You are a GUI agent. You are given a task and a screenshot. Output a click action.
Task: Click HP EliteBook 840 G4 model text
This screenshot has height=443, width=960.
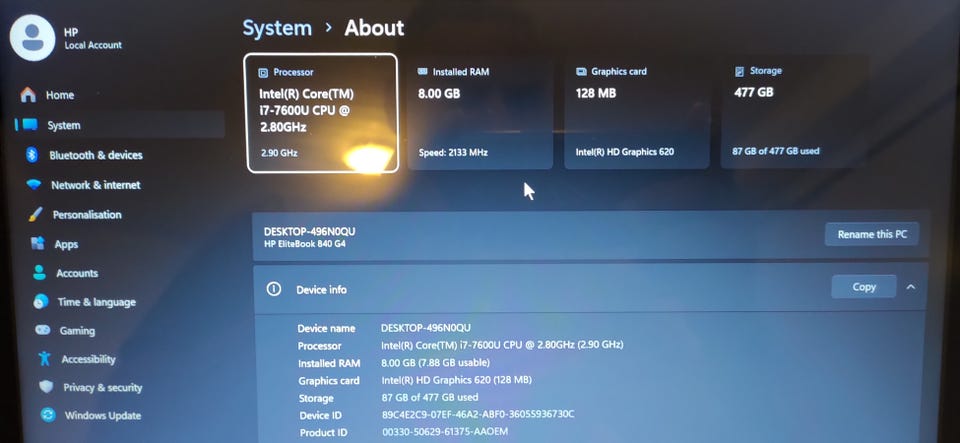[x=305, y=245]
